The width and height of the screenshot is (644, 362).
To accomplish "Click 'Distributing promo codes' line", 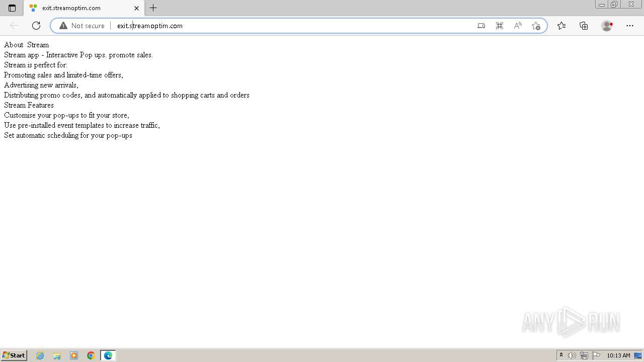I will pos(127,95).
